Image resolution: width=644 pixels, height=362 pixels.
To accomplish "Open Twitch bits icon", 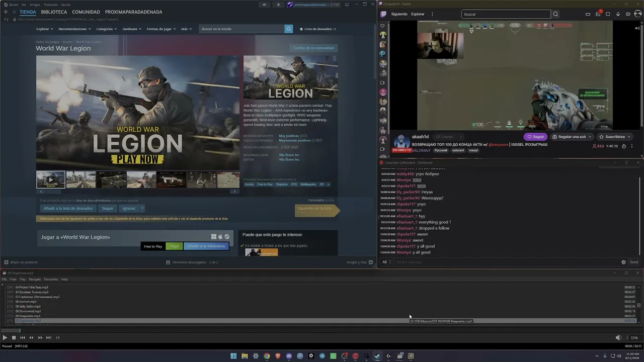I will pos(618,14).
